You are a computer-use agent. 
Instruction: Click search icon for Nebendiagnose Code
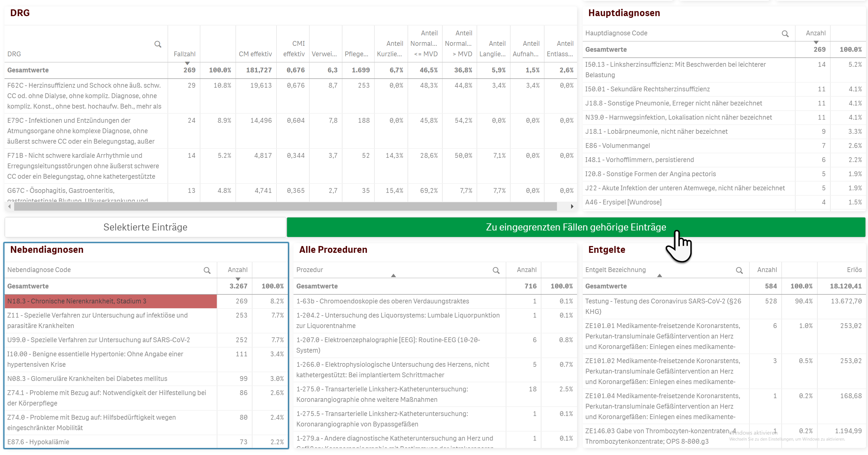[207, 270]
